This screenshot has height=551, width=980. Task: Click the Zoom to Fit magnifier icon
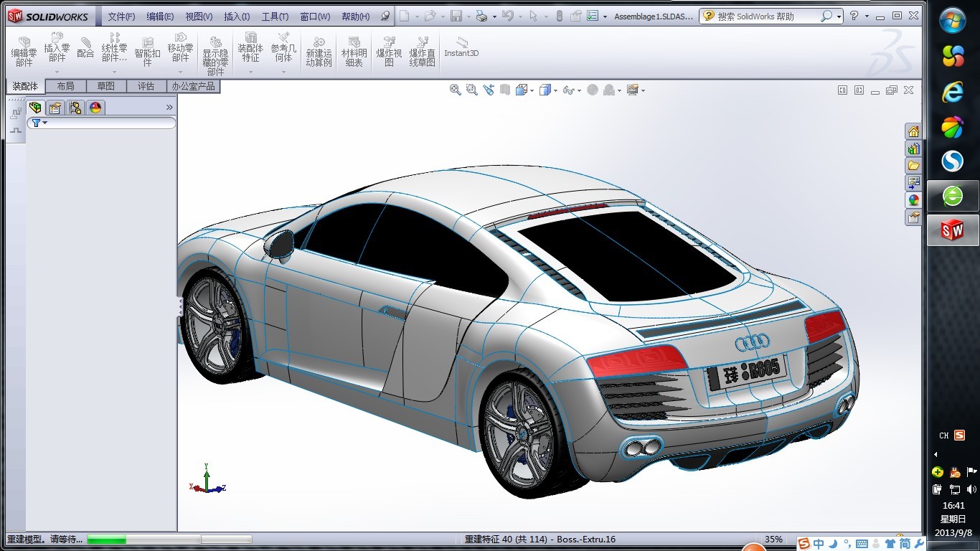click(455, 90)
